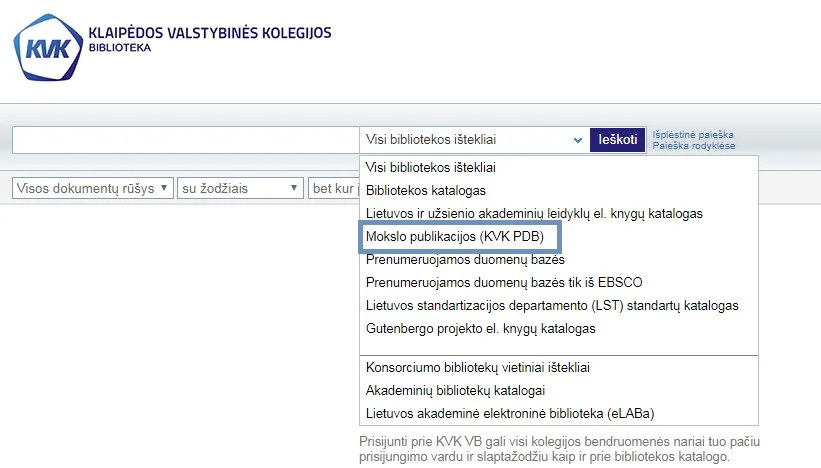Image resolution: width=821 pixels, height=468 pixels.
Task: Select Visi bibliotekos ištekliai list option
Action: tap(559, 168)
